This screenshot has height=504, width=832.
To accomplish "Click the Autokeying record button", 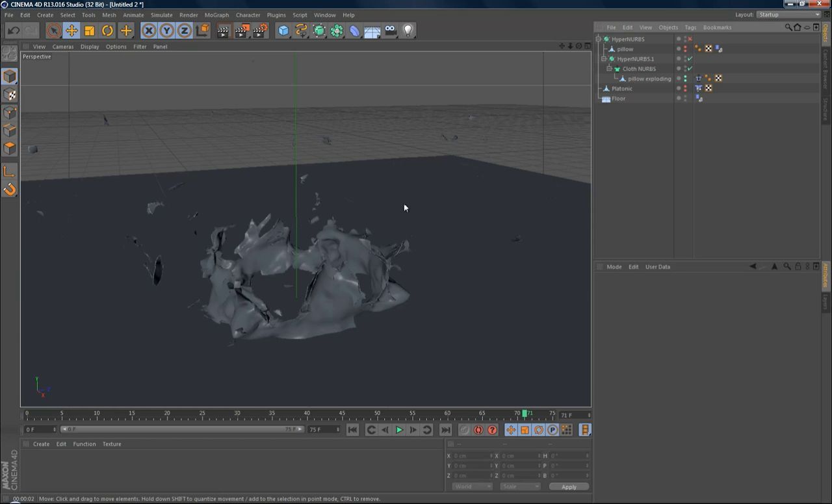I will [478, 430].
